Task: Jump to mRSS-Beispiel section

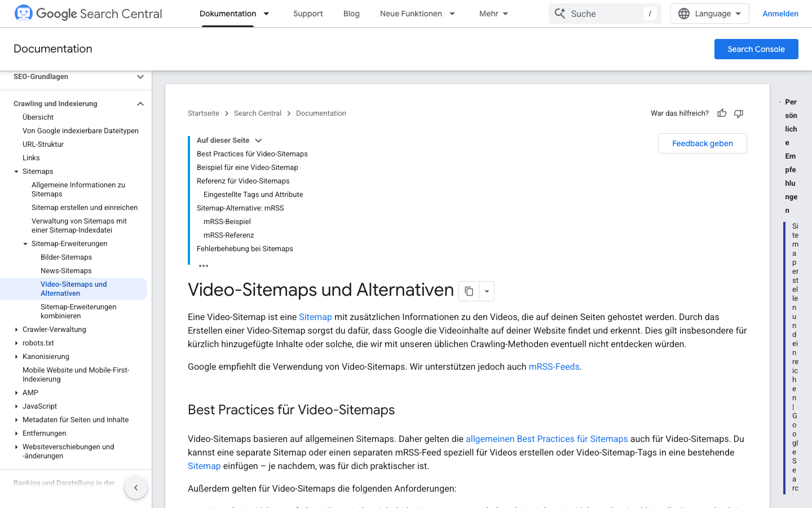Action: [227, 222]
